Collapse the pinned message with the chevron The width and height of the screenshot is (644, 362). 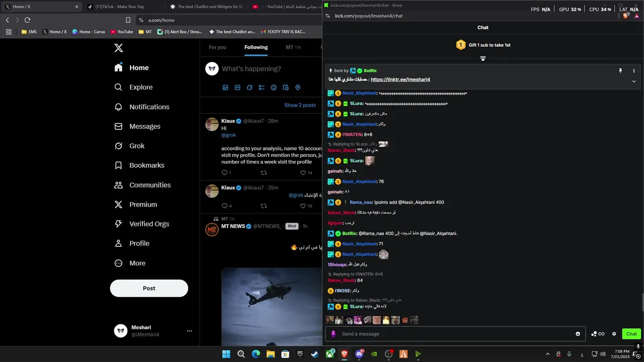634,81
